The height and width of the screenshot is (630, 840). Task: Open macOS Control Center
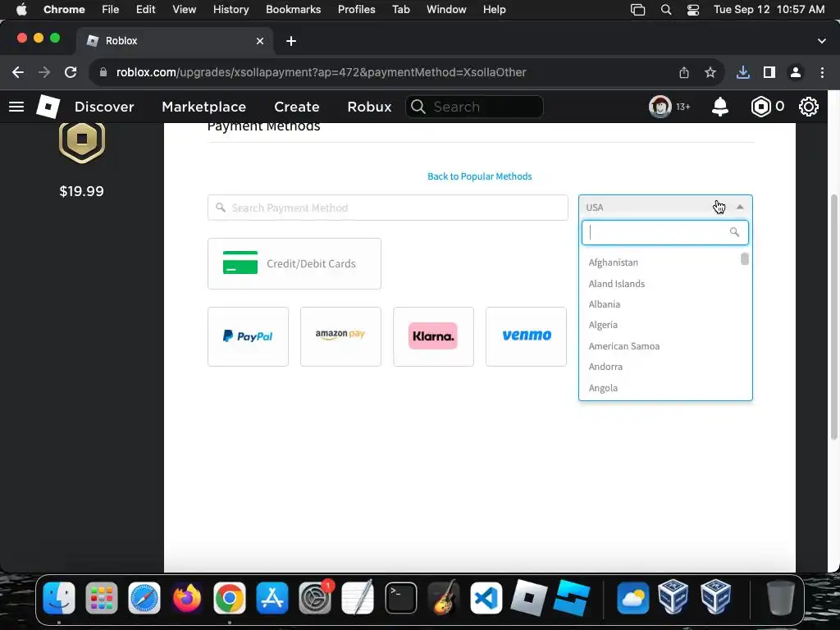pyautogui.click(x=692, y=10)
